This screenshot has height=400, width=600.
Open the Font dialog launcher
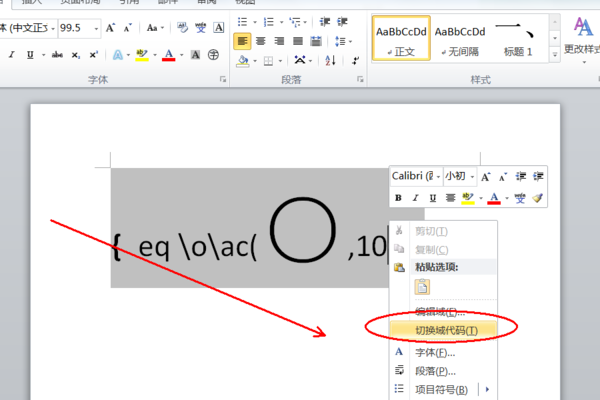[223, 79]
